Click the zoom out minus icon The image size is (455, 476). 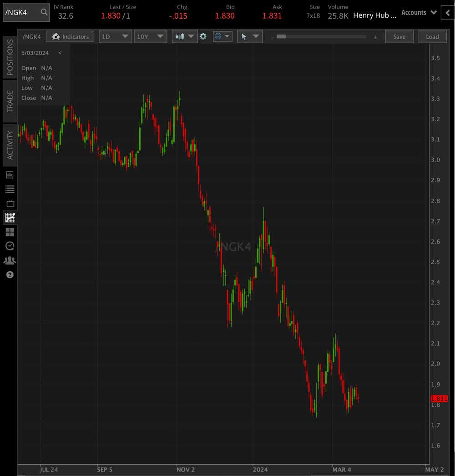point(273,37)
